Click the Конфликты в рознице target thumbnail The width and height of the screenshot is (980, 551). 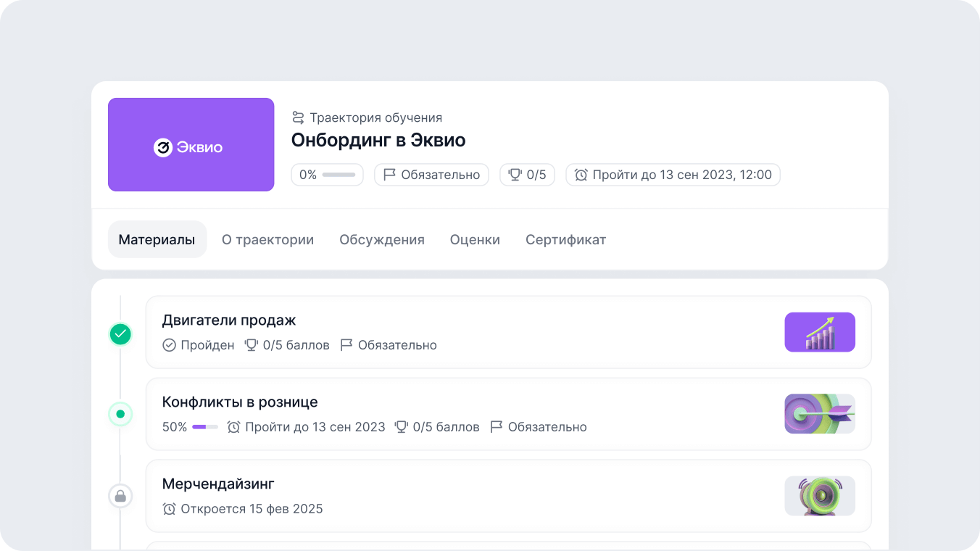point(820,414)
